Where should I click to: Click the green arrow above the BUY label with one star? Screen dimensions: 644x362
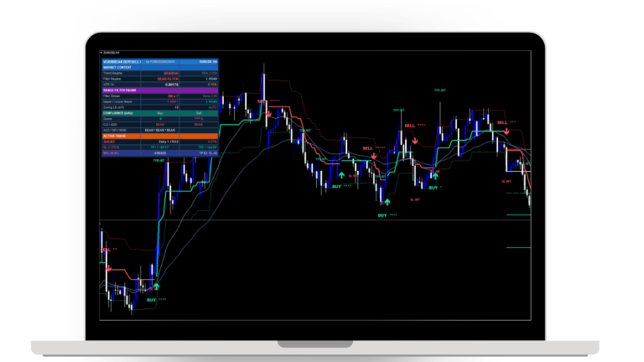pos(435,176)
